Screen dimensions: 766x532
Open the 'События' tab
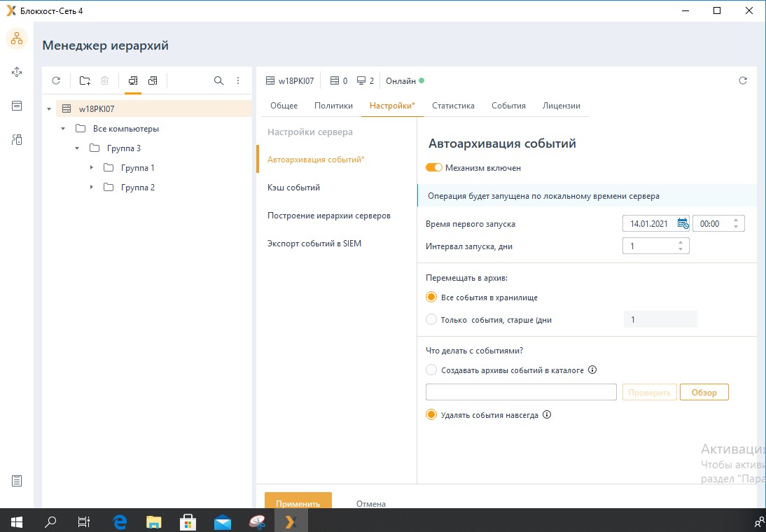[x=508, y=106]
